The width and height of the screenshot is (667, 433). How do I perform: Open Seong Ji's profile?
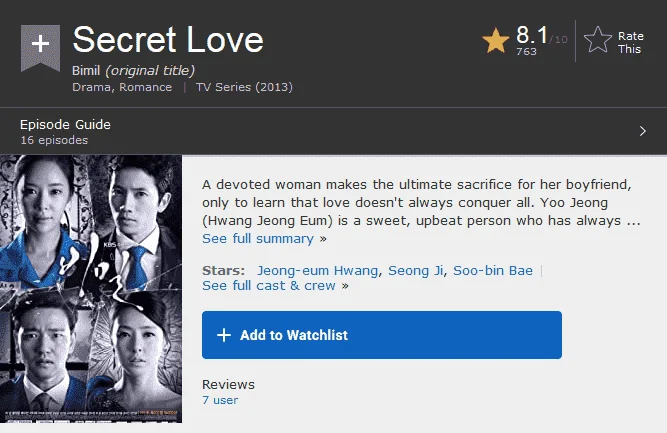pos(416,271)
